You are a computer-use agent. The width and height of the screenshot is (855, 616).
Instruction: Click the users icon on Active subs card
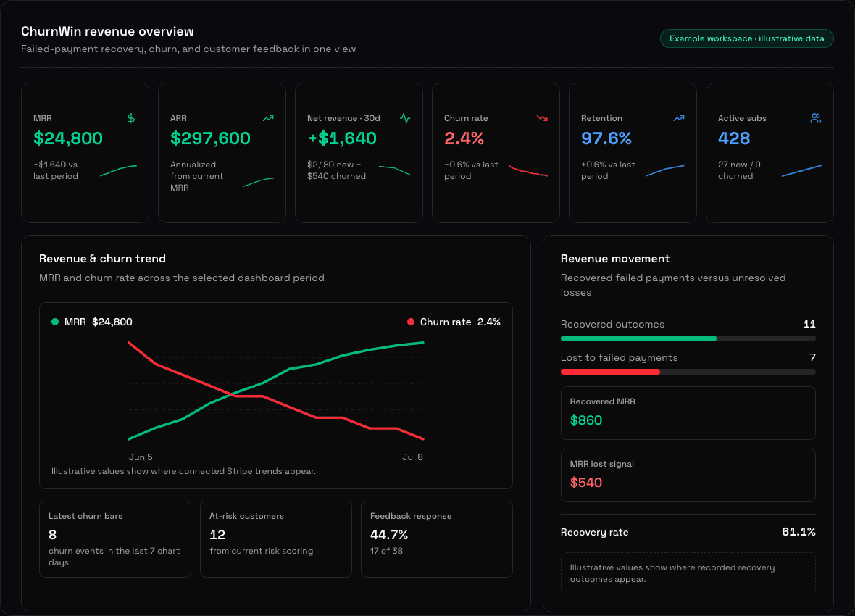[816, 118]
